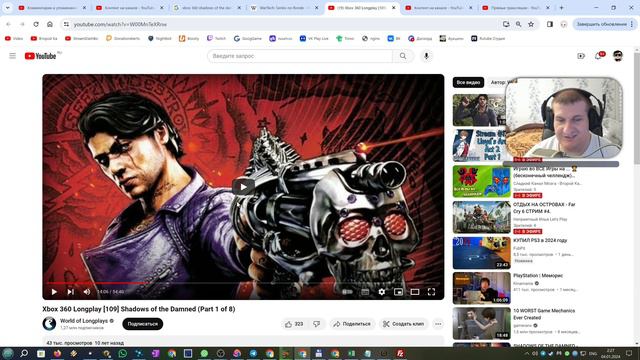Open the Windows Start menu
Viewport: 640px width, 360px height.
[8, 353]
